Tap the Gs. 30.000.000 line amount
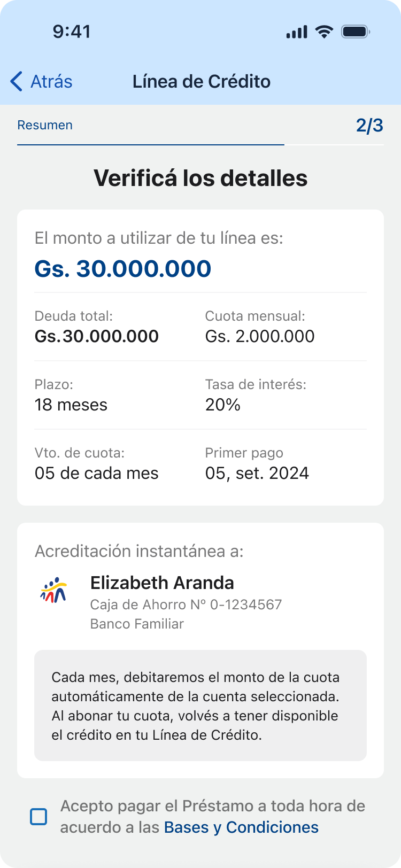 [x=123, y=268]
